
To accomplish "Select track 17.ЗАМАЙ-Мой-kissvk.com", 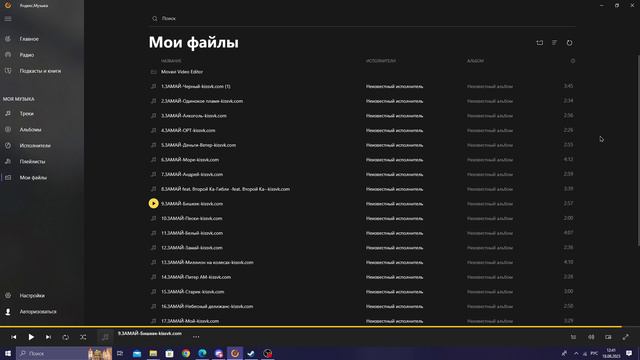I will pyautogui.click(x=362, y=321).
